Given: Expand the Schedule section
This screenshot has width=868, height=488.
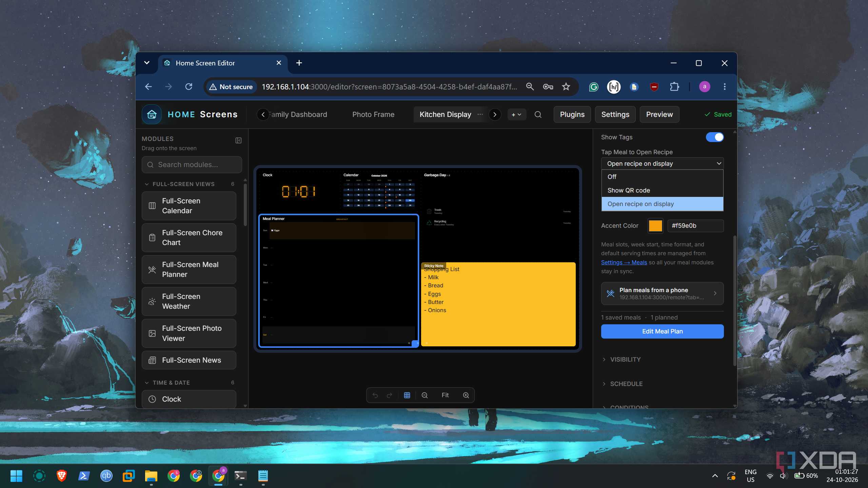Looking at the screenshot, I should [x=626, y=384].
